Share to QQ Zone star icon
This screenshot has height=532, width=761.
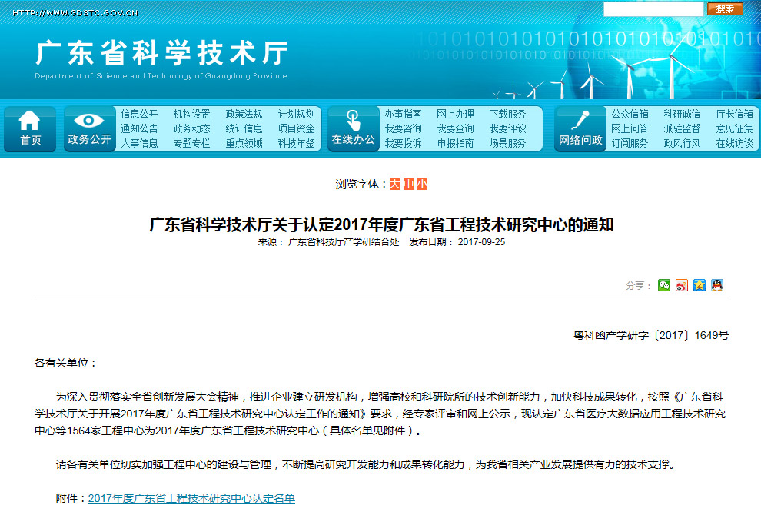700,285
